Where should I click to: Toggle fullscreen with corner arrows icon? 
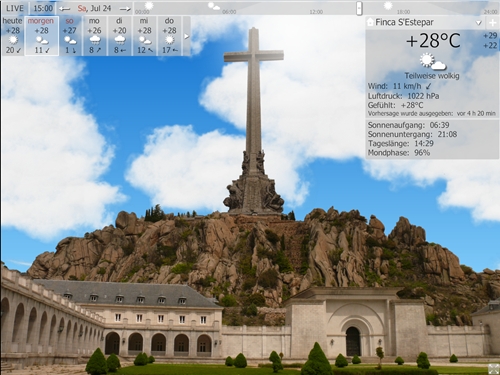pyautogui.click(x=493, y=369)
